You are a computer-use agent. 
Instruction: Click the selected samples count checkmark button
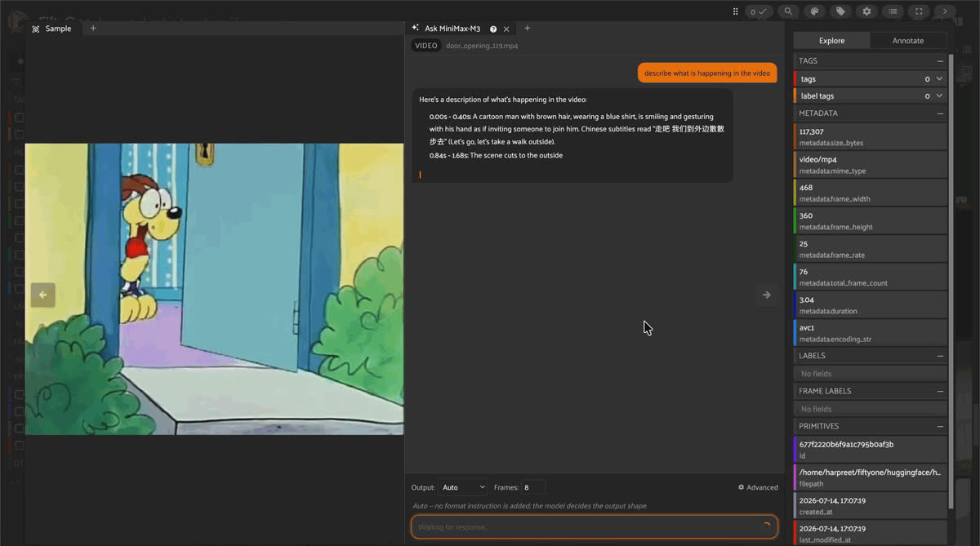pos(759,11)
